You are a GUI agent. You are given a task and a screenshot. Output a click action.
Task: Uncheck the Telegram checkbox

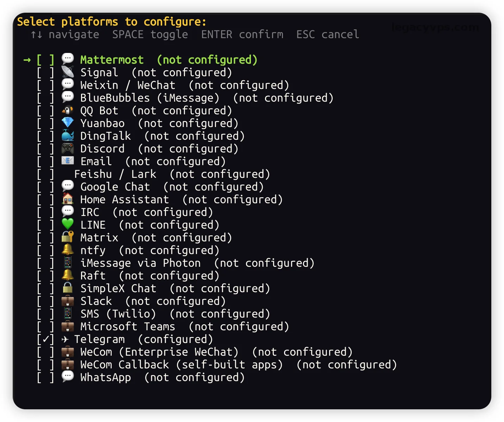(46, 339)
